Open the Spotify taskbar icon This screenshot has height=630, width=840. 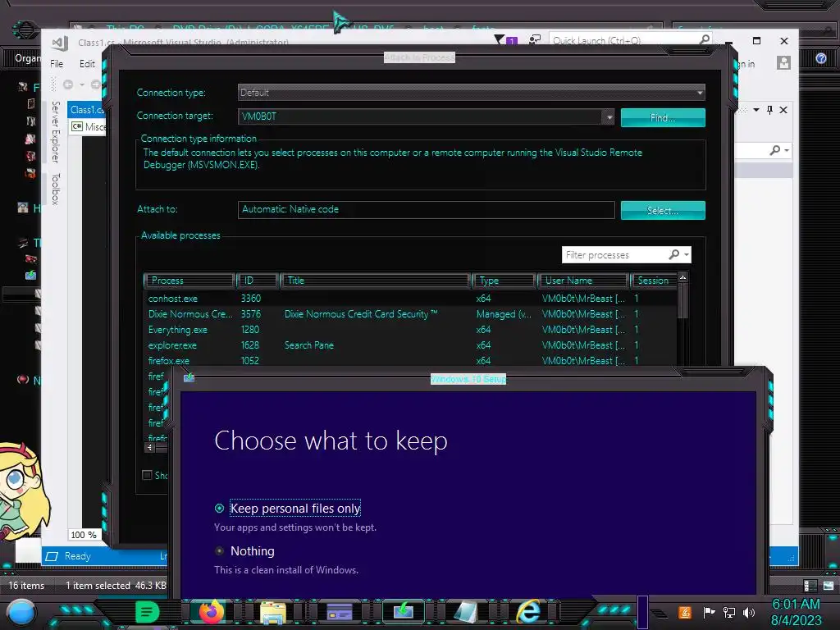coord(148,612)
